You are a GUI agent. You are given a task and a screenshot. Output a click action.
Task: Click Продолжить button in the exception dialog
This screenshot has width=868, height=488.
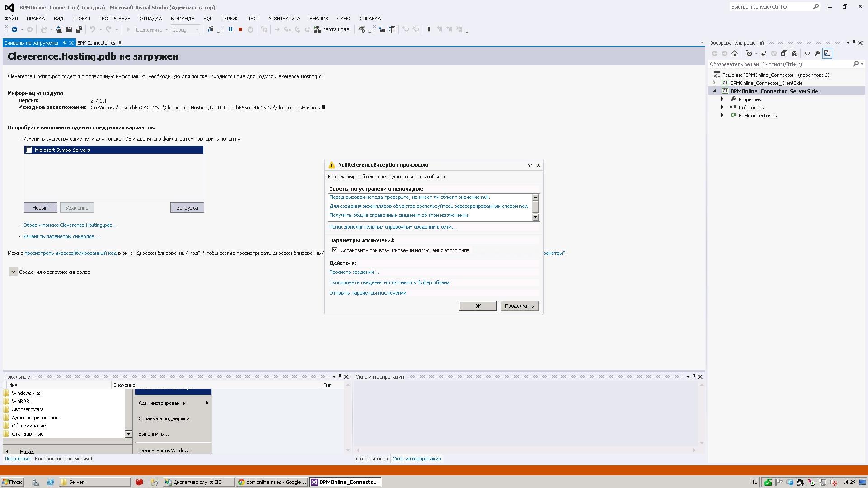[519, 306]
